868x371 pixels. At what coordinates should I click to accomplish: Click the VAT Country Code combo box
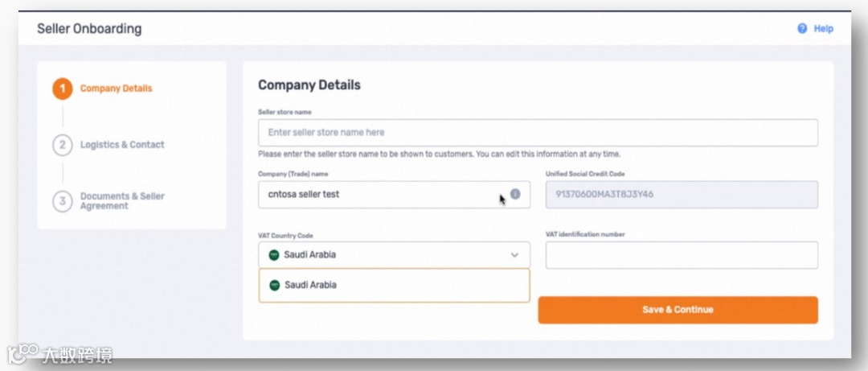[386, 255]
